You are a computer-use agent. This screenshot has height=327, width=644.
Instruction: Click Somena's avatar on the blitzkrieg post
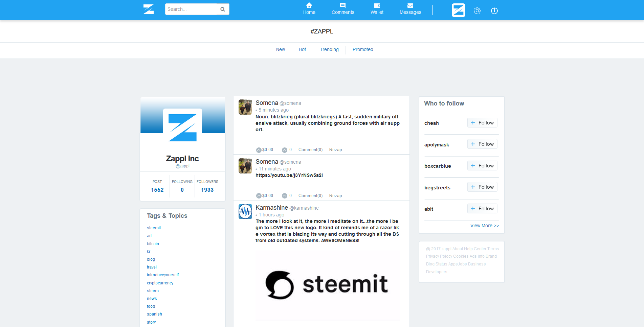pos(245,107)
